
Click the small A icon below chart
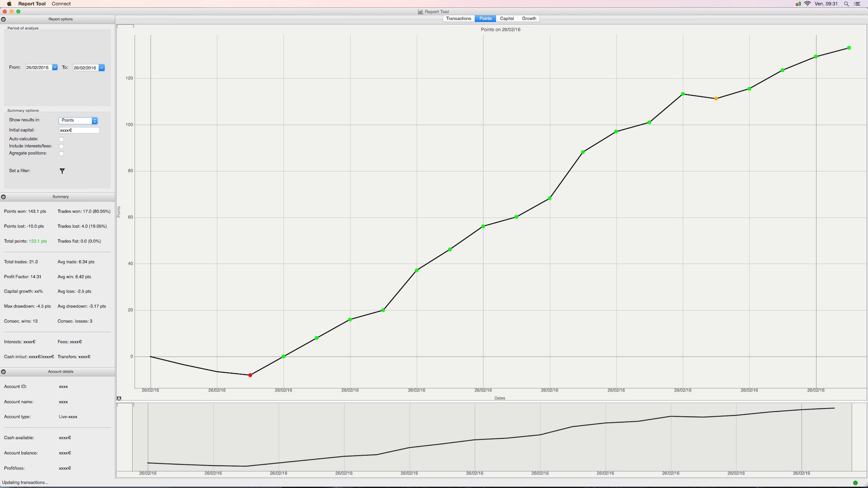[119, 399]
